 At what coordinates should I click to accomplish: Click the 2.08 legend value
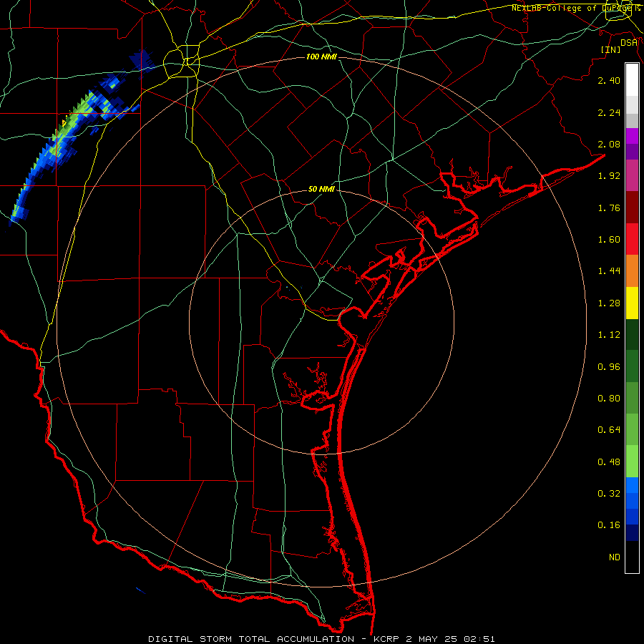pyautogui.click(x=609, y=144)
